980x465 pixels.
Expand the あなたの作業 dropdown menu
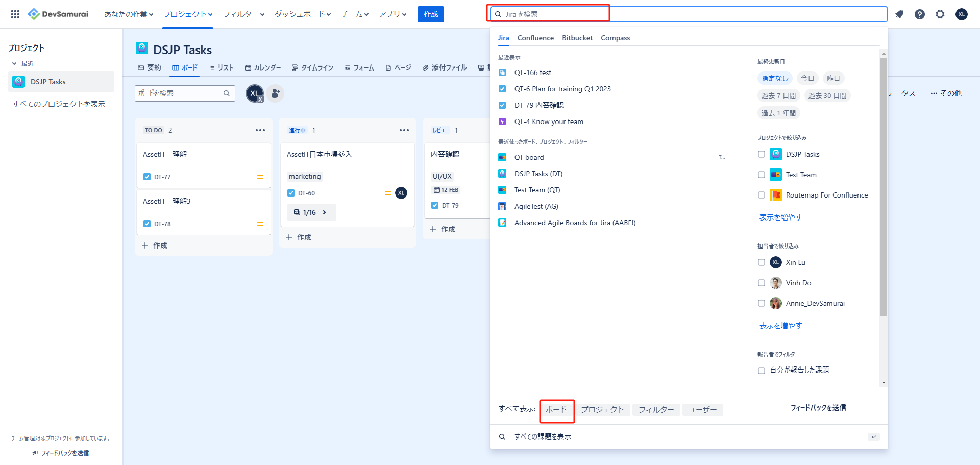click(x=129, y=14)
